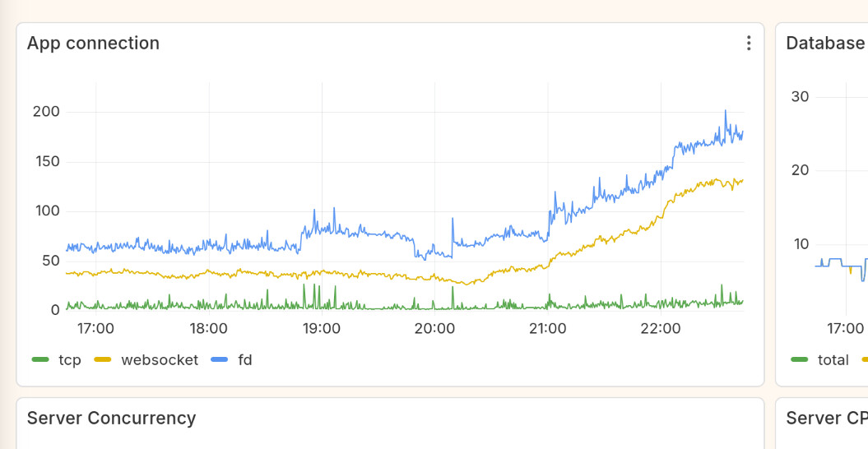Click the 17:00 label on App connection axis
The image size is (868, 449).
95,329
